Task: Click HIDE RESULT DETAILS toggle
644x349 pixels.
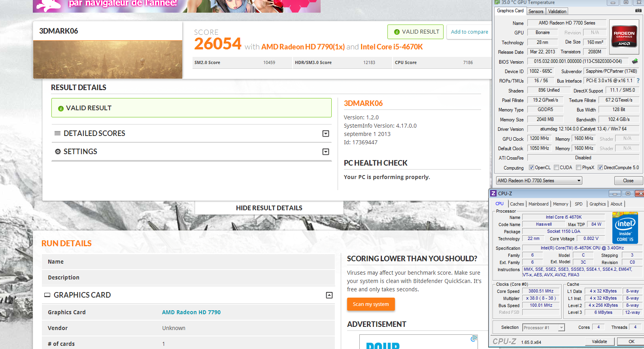Action: pos(269,208)
